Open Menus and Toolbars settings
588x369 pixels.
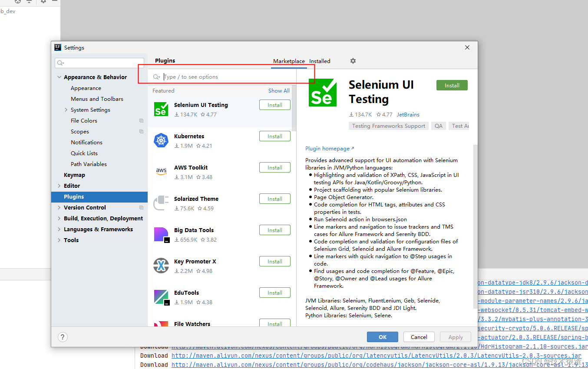pos(97,99)
